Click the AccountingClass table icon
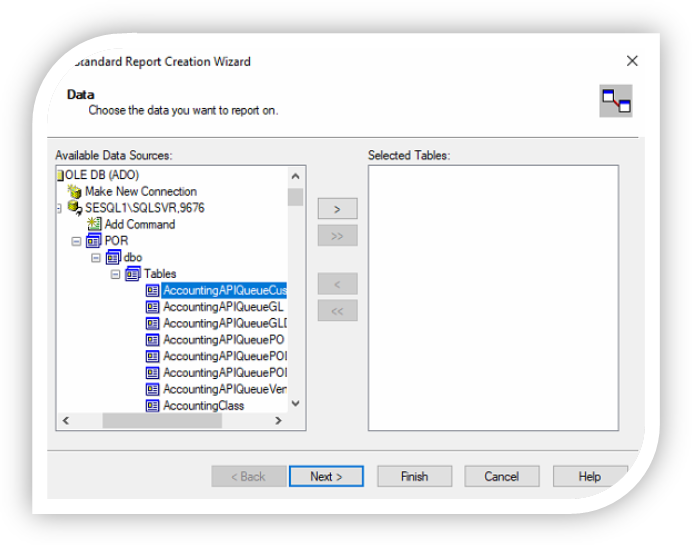692x545 pixels. 152,406
